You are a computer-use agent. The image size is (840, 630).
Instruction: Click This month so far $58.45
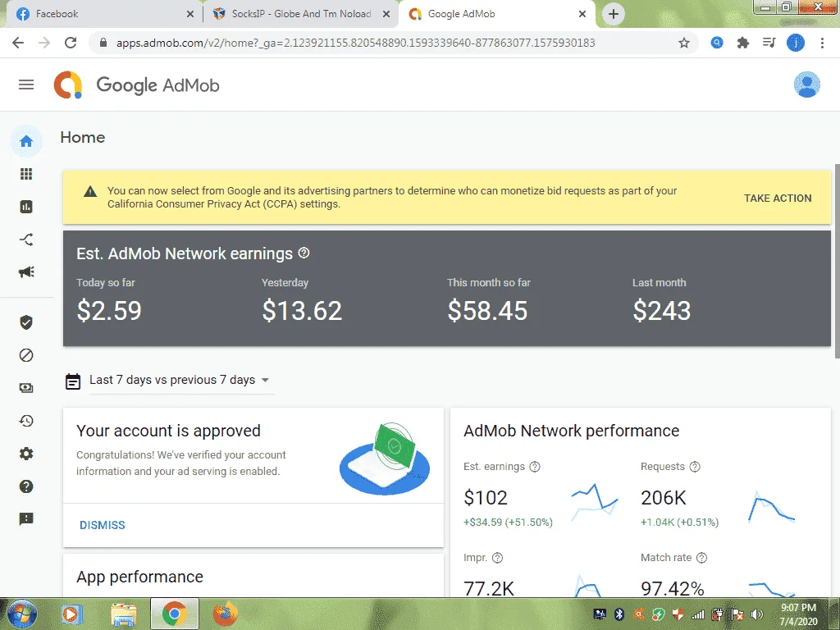pos(487,311)
